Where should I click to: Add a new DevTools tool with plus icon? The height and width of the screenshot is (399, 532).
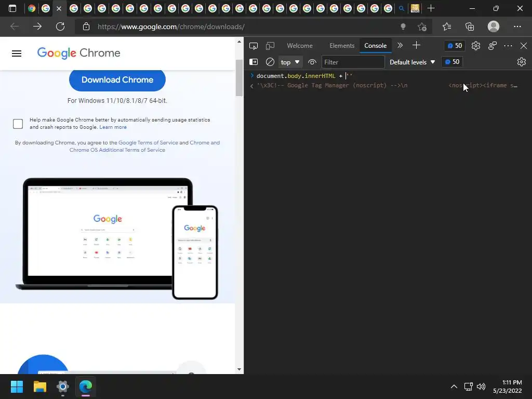point(416,45)
